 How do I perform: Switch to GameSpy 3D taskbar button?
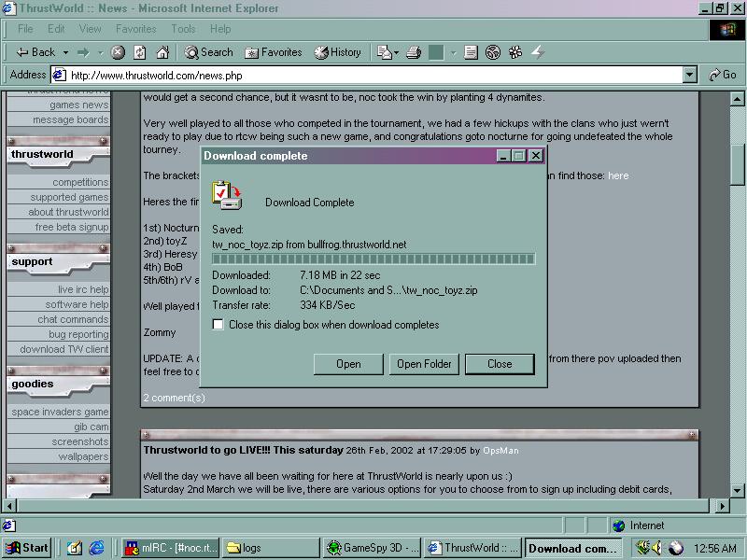point(372,548)
